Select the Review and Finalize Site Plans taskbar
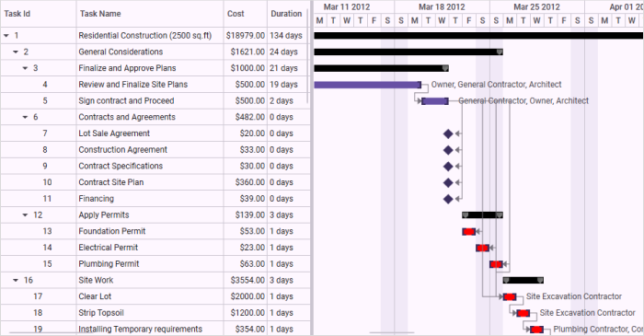 368,85
